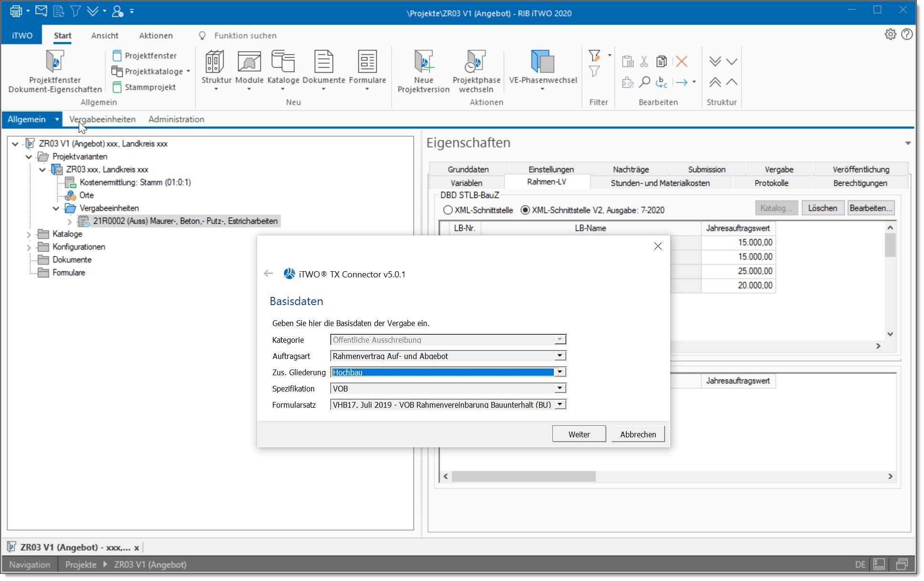Screen dimensions: 924x581
Task: Collapse the Vergabeeinheiten tree node
Action: click(56, 208)
